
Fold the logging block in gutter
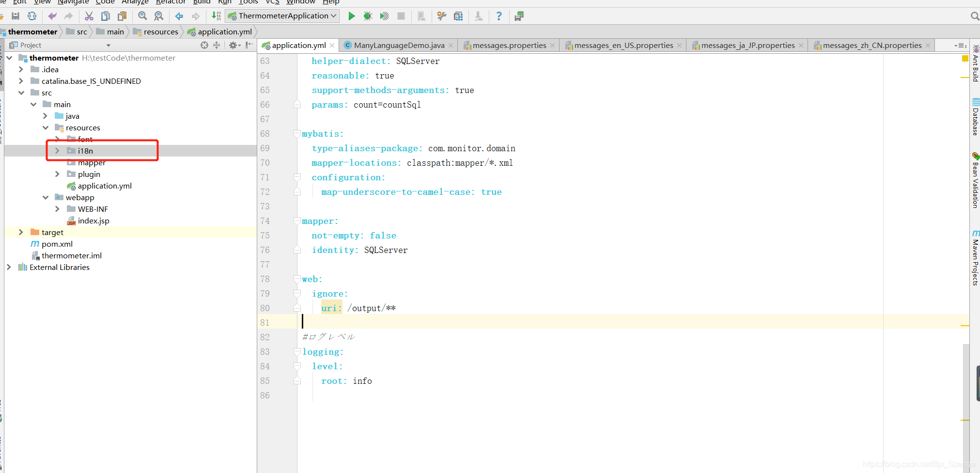tap(297, 351)
